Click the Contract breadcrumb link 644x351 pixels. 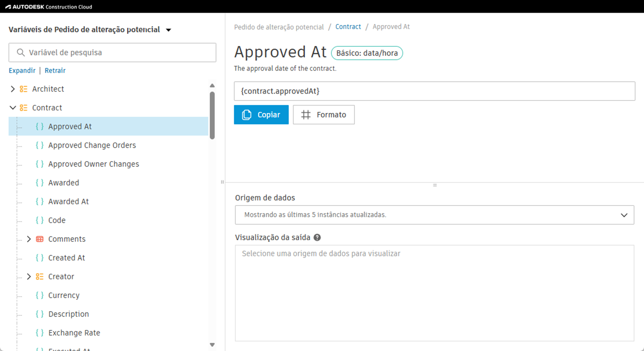click(348, 27)
